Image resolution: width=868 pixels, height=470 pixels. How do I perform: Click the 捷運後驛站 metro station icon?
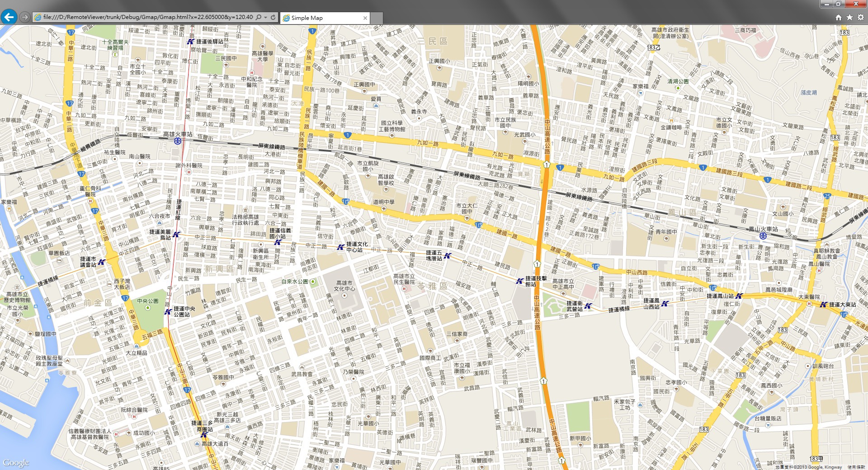[191, 42]
